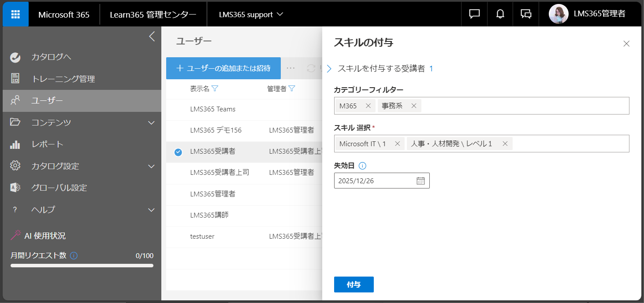Image resolution: width=644 pixels, height=303 pixels.
Task: Open the conversations bubble icon beside bell
Action: pos(526,14)
